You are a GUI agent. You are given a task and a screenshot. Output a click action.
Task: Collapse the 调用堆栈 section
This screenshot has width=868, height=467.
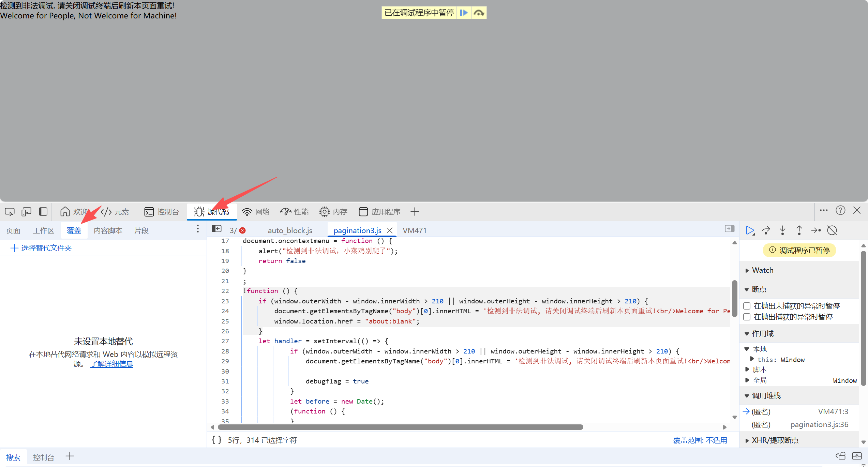pos(766,396)
